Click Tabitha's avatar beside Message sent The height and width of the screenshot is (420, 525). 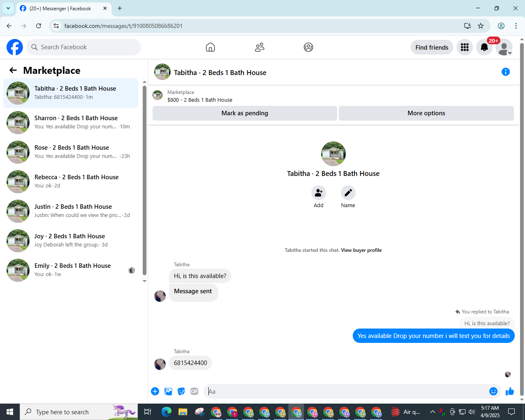coord(160,296)
